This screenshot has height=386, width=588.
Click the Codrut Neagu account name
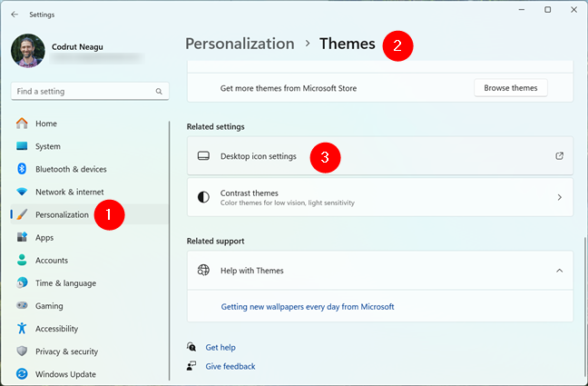[x=77, y=47]
